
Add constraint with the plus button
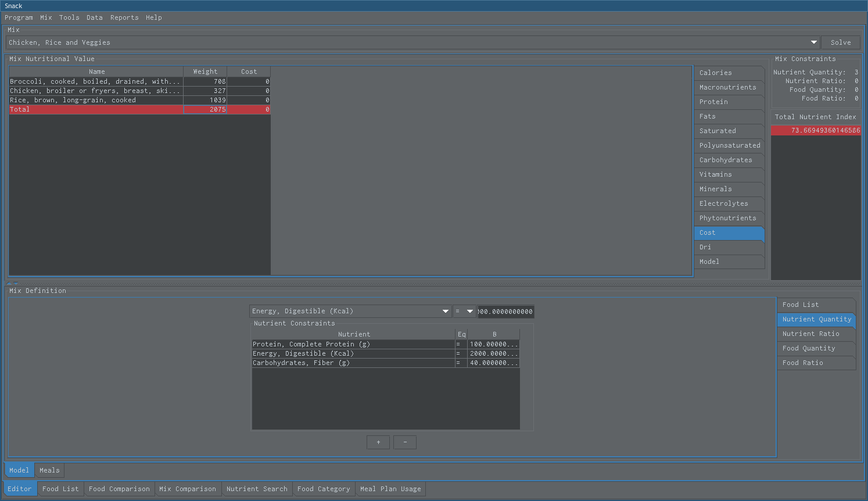(x=378, y=442)
